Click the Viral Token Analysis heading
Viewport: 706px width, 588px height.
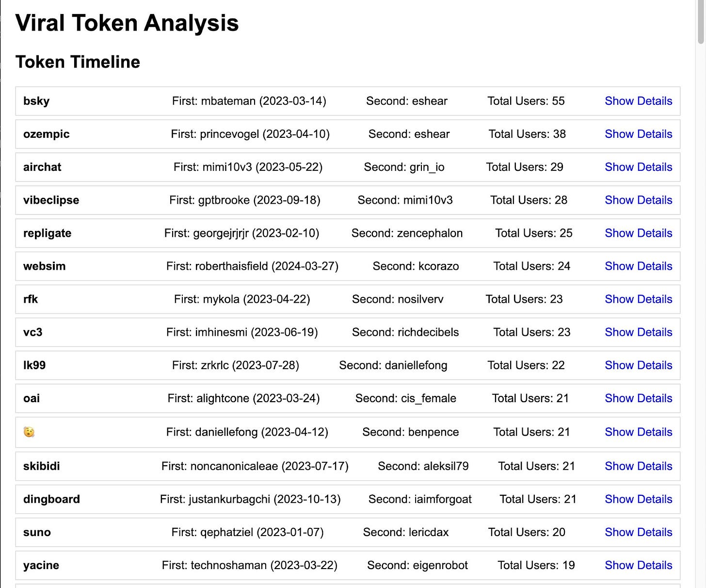[x=127, y=23]
